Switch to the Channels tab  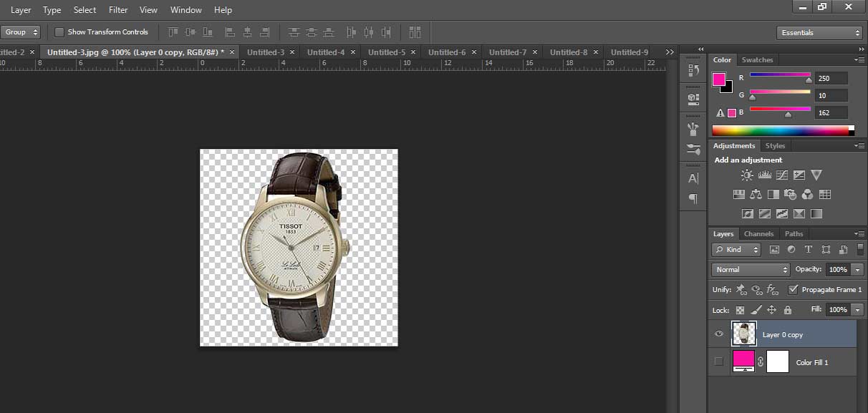(758, 234)
